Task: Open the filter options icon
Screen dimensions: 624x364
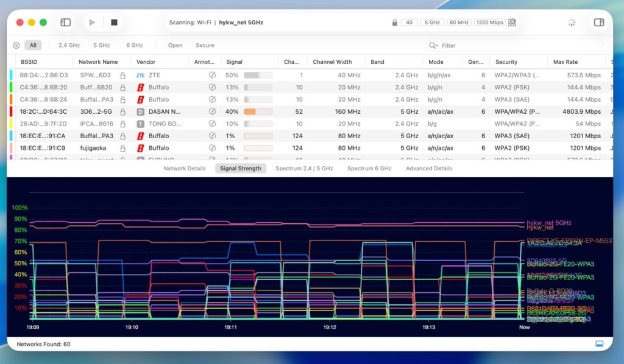Action: [x=16, y=45]
